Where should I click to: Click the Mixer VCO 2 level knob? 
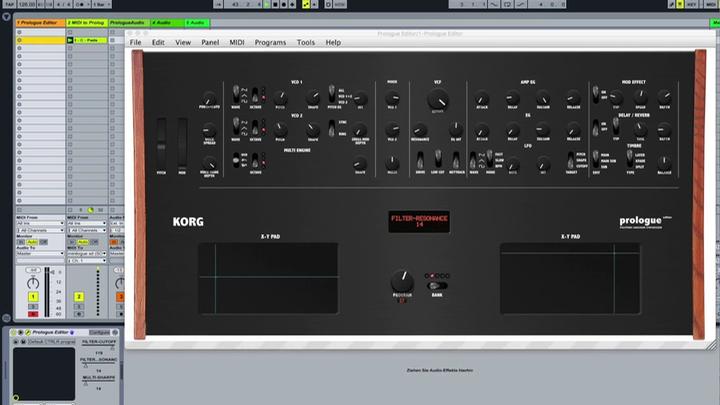pyautogui.click(x=392, y=130)
